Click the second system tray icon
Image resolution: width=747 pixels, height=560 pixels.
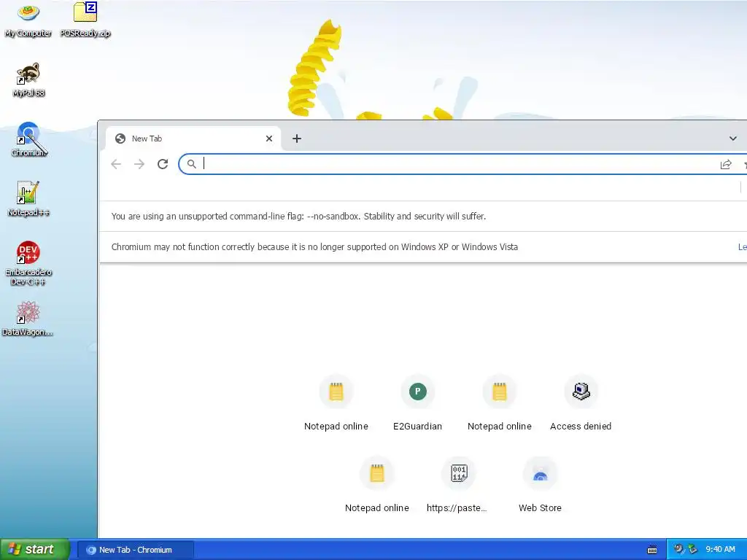tap(692, 550)
